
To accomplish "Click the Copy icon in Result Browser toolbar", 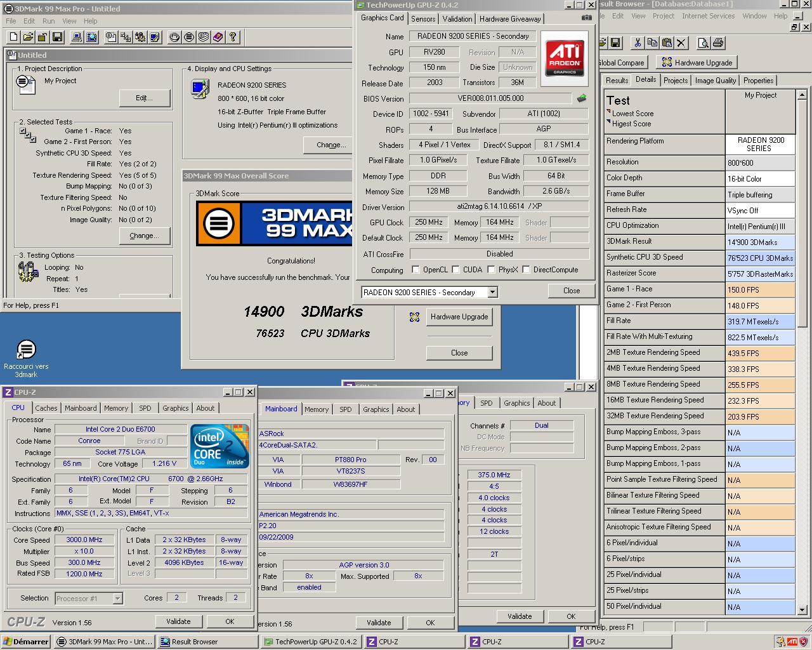I will point(652,43).
